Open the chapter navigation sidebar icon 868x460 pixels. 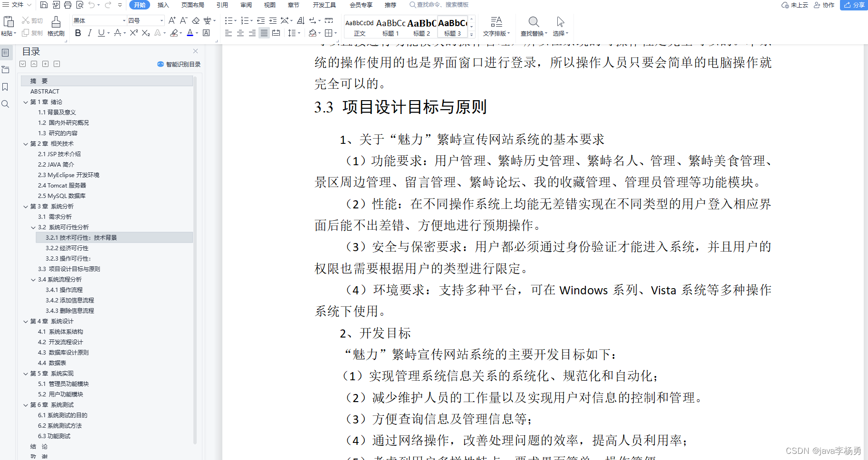[x=5, y=70]
